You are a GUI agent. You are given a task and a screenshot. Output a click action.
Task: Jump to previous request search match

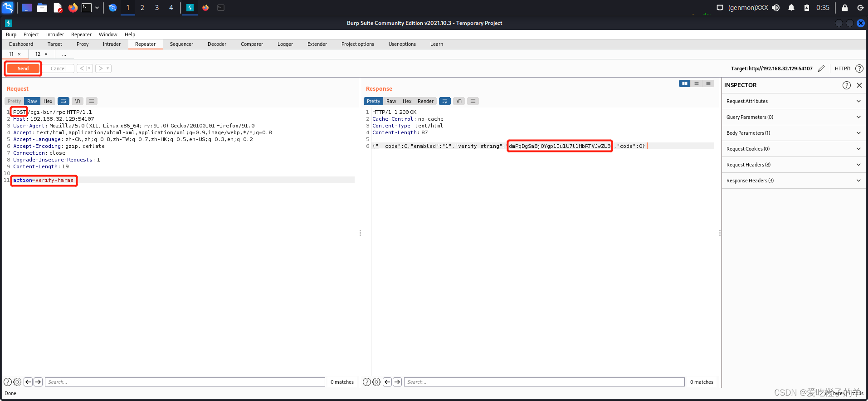pos(28,382)
